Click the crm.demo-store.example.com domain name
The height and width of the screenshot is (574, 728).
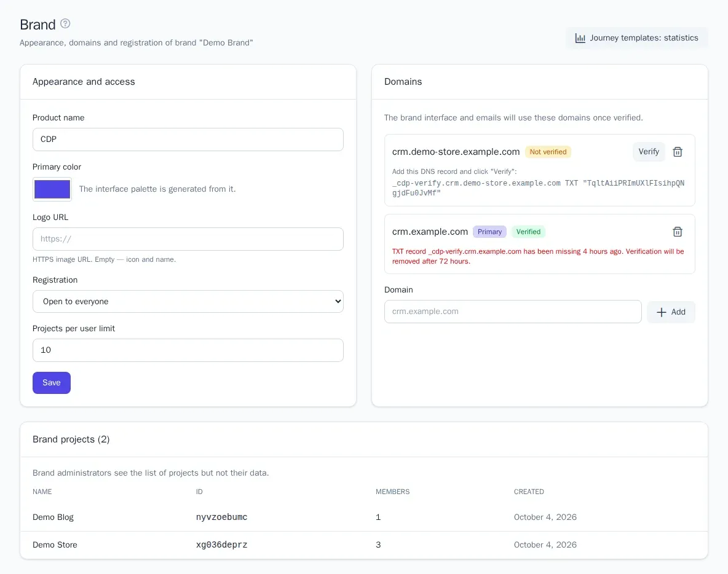coord(456,152)
